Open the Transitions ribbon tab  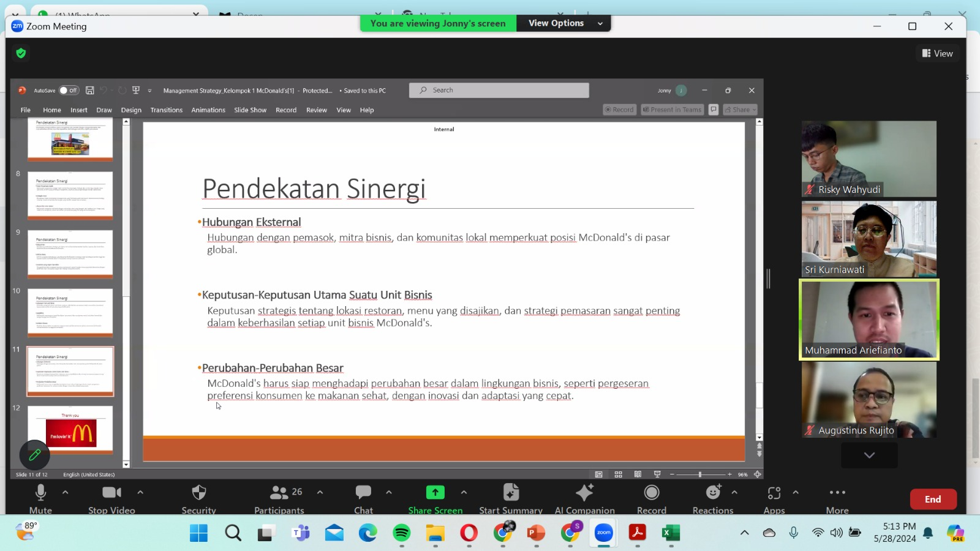167,110
